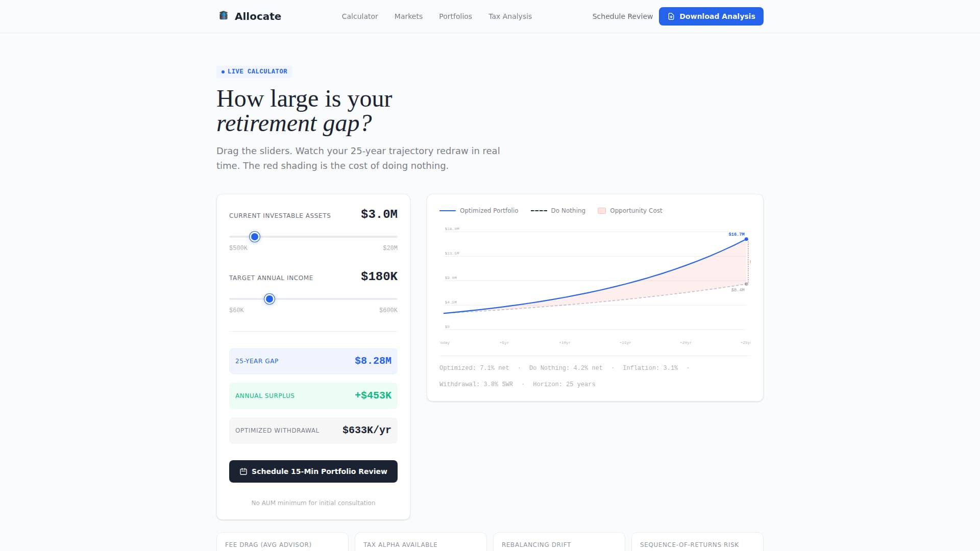Click the No AUM minimum note
The image size is (980, 551).
pyautogui.click(x=313, y=503)
